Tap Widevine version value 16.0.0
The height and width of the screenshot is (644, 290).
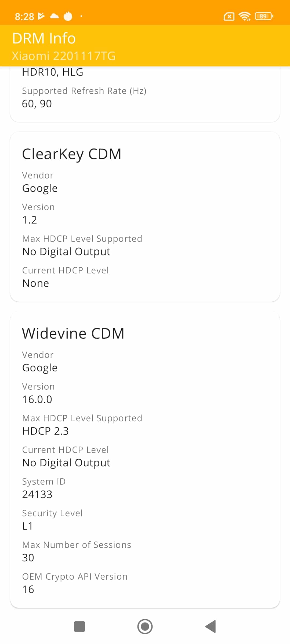(x=37, y=399)
